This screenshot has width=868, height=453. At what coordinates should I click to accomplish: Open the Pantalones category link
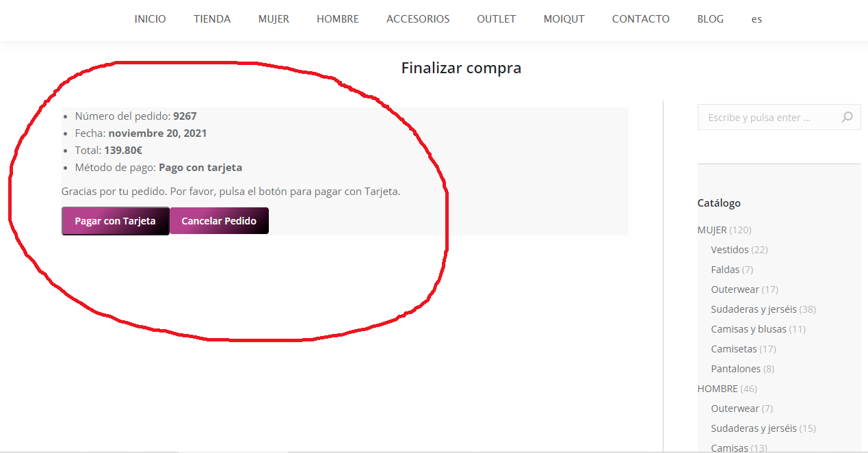[736, 369]
